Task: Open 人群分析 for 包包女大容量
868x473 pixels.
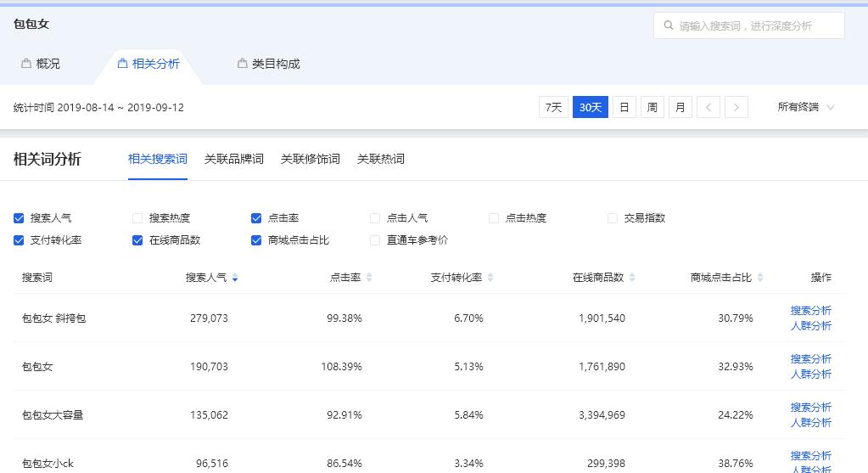Action: click(x=811, y=423)
